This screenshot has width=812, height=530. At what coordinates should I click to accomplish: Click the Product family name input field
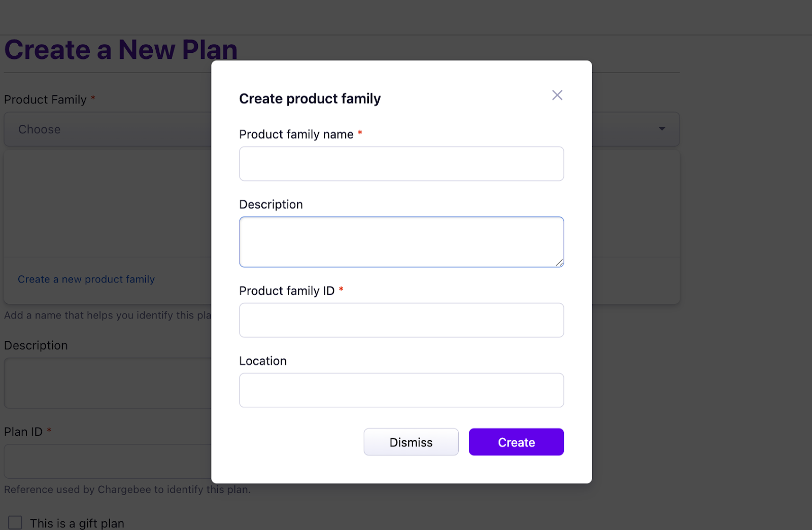point(401,164)
